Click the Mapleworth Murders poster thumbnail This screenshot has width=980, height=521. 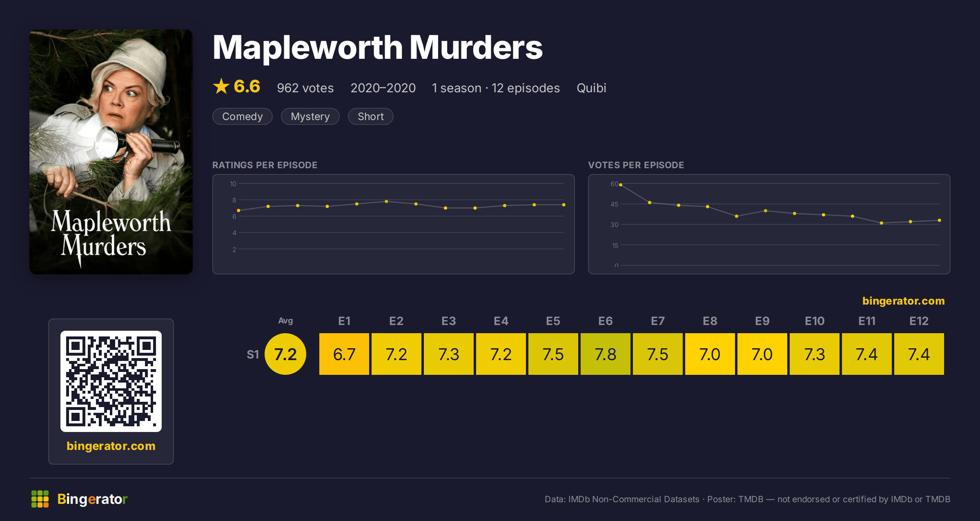tap(111, 152)
